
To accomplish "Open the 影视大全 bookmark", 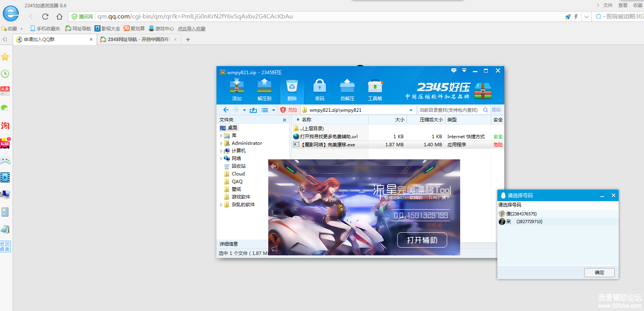I will click(x=107, y=29).
